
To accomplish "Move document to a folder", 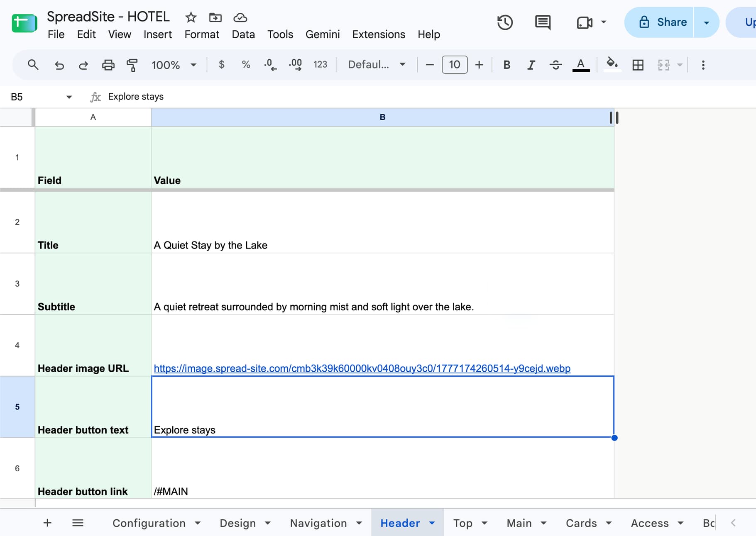I will coord(215,17).
